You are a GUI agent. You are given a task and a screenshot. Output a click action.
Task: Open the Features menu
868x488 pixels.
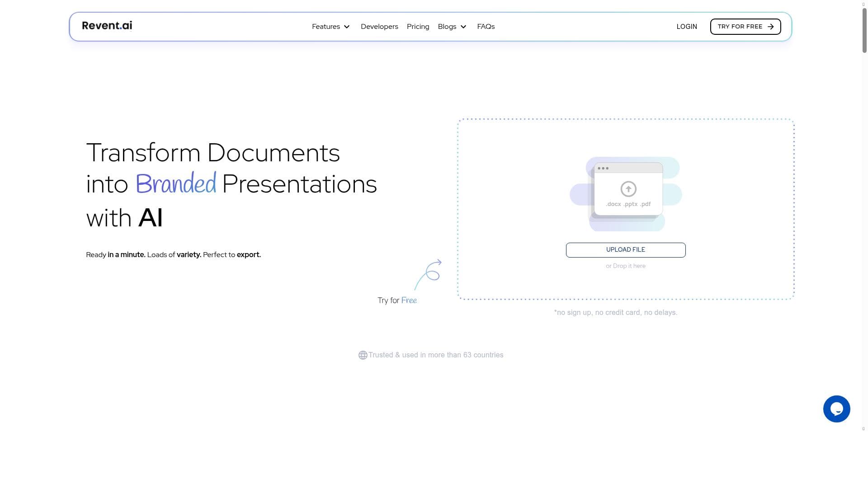click(x=325, y=27)
